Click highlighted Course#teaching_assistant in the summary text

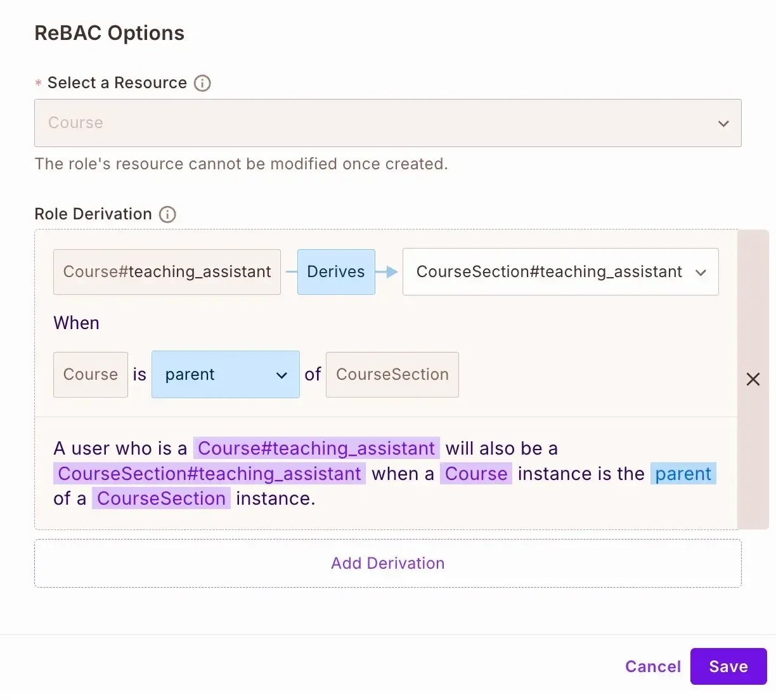point(316,448)
